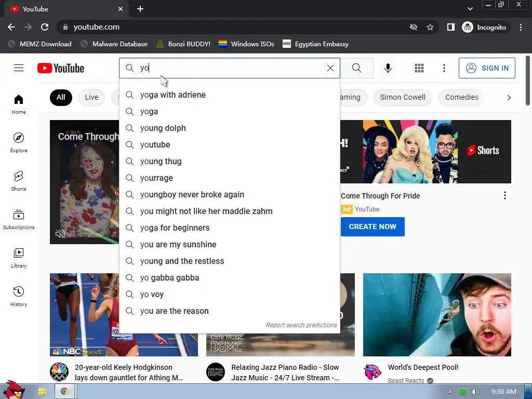Open Chrome's three-dot menu
Image resolution: width=532 pixels, height=399 pixels.
tap(521, 27)
